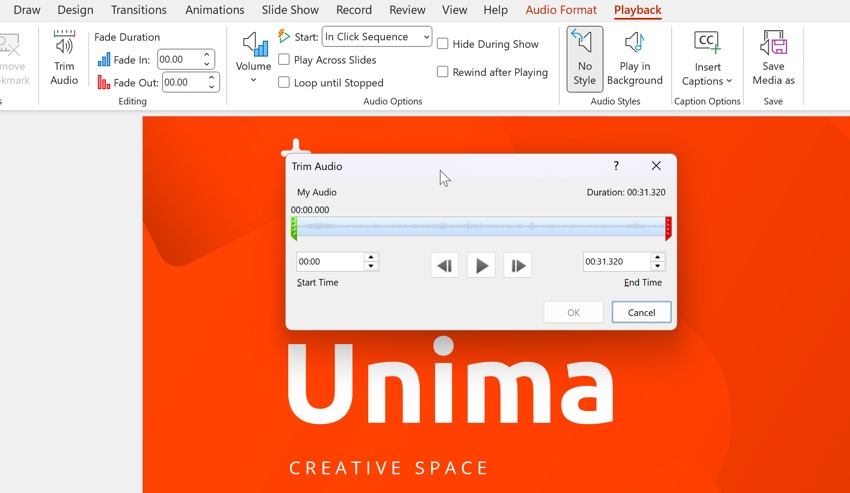
Task: Decrease End Time with down arrow
Action: (x=658, y=266)
